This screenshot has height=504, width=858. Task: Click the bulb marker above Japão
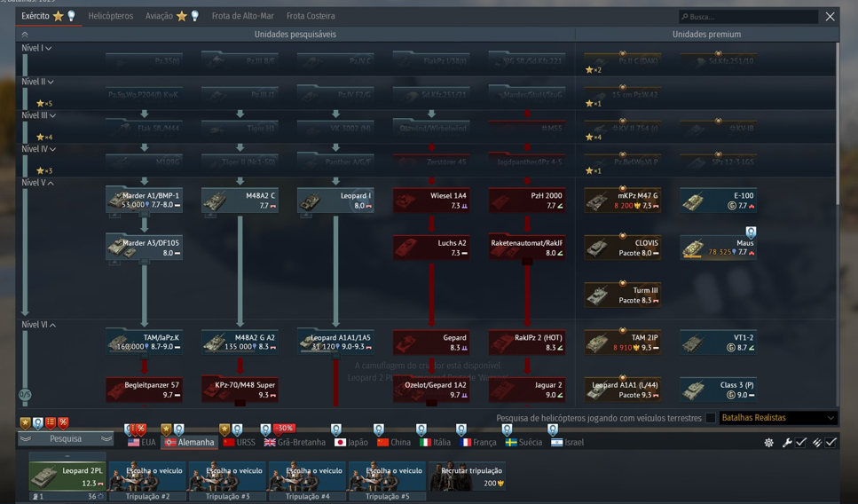[336, 429]
